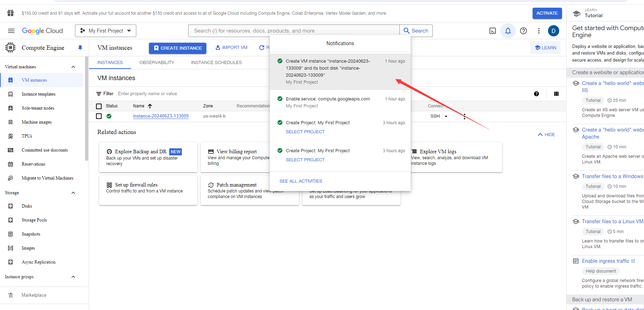This screenshot has width=644, height=310.
Task: Click the Search button
Action: pos(416,31)
